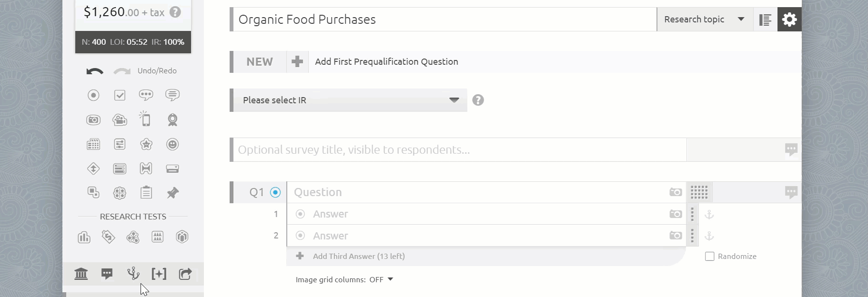
Task: Select the star rating question icon
Action: click(x=146, y=144)
